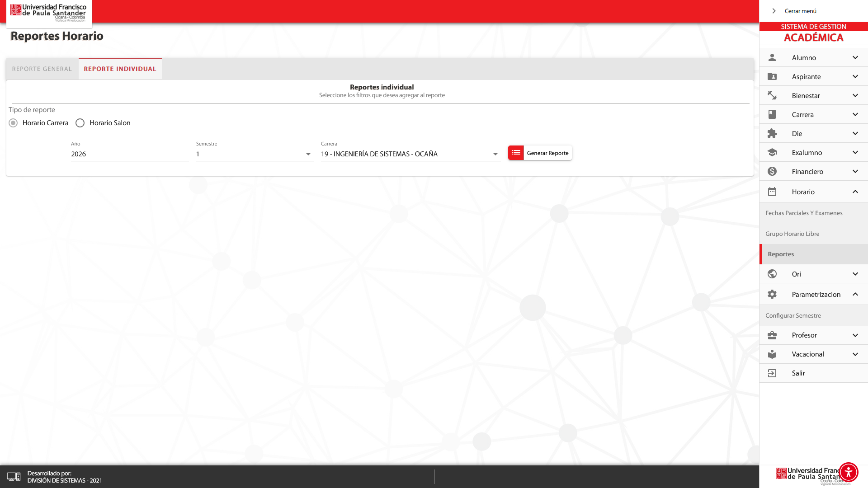The image size is (868, 488).
Task: Click the Exalumno graduation cap icon
Action: click(772, 152)
